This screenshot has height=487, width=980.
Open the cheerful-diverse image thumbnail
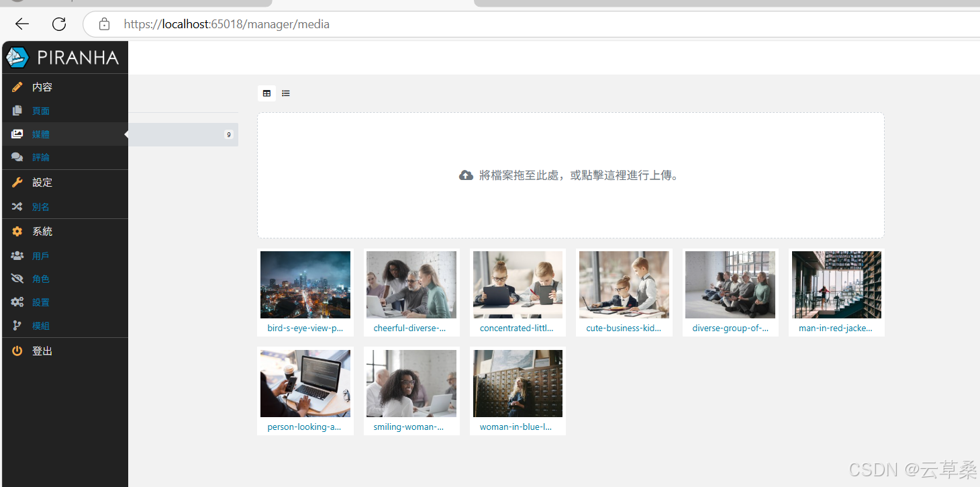coord(411,285)
